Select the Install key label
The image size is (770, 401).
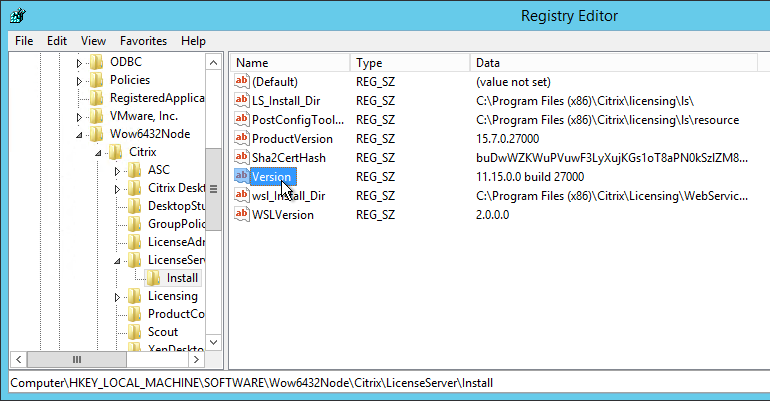click(x=182, y=278)
